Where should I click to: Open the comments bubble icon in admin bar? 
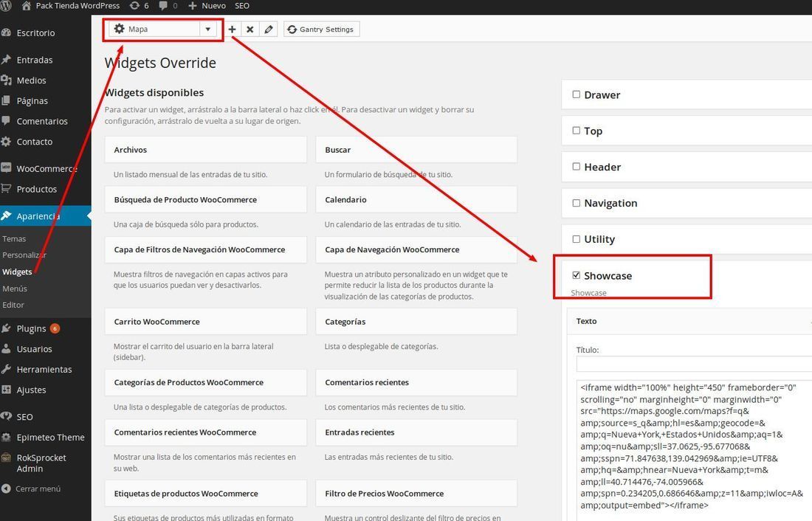[163, 6]
